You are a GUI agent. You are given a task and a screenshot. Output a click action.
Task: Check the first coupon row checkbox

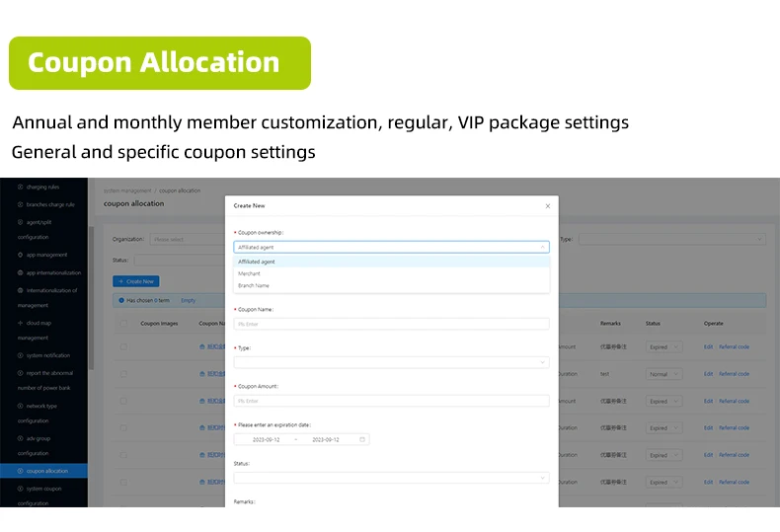(123, 347)
